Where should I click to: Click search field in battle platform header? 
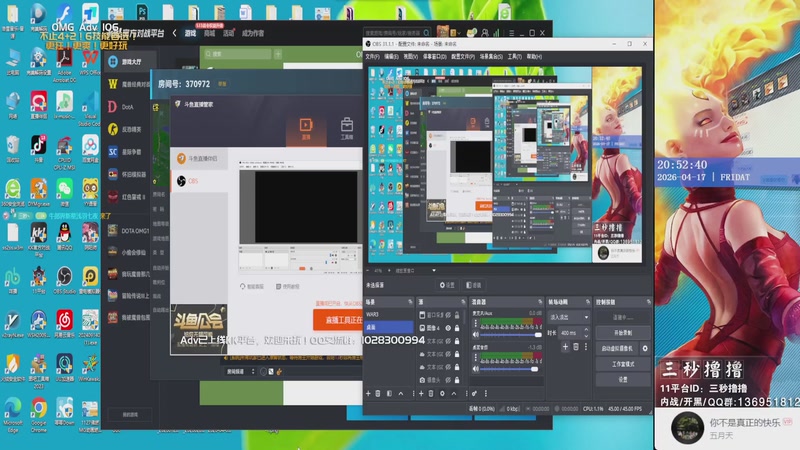point(398,33)
